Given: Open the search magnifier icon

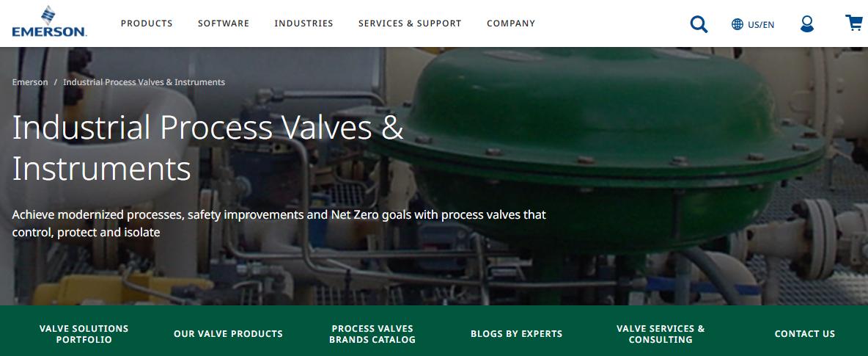Looking at the screenshot, I should pos(699,23).
